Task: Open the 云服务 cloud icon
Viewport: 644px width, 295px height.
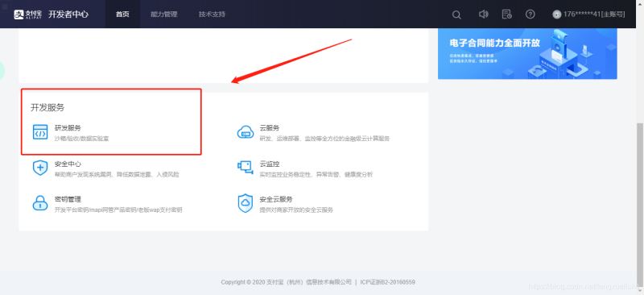Action: (246, 132)
